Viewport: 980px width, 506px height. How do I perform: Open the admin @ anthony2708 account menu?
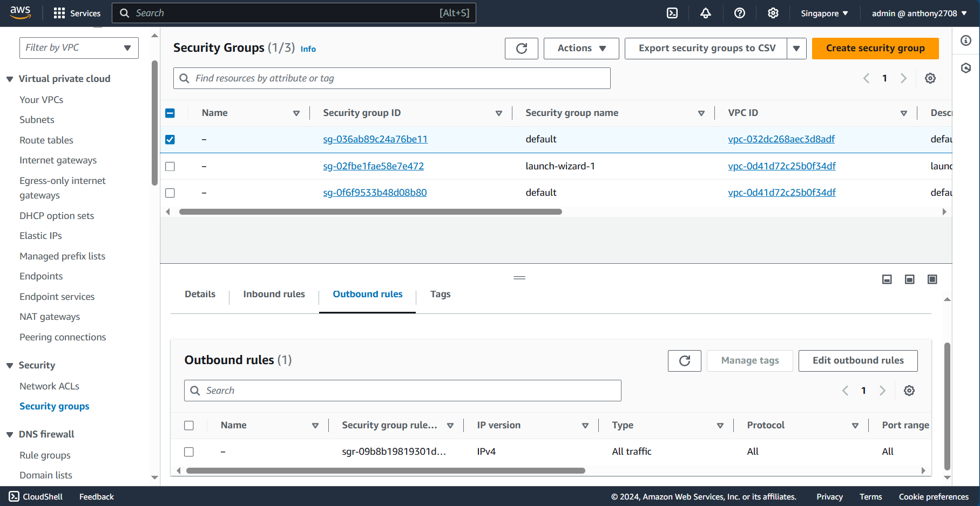point(919,13)
